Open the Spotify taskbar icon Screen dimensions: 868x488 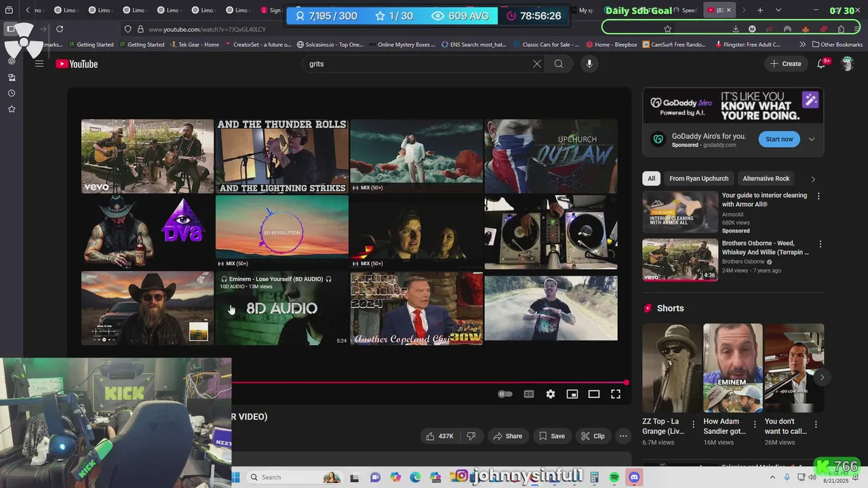[614, 477]
